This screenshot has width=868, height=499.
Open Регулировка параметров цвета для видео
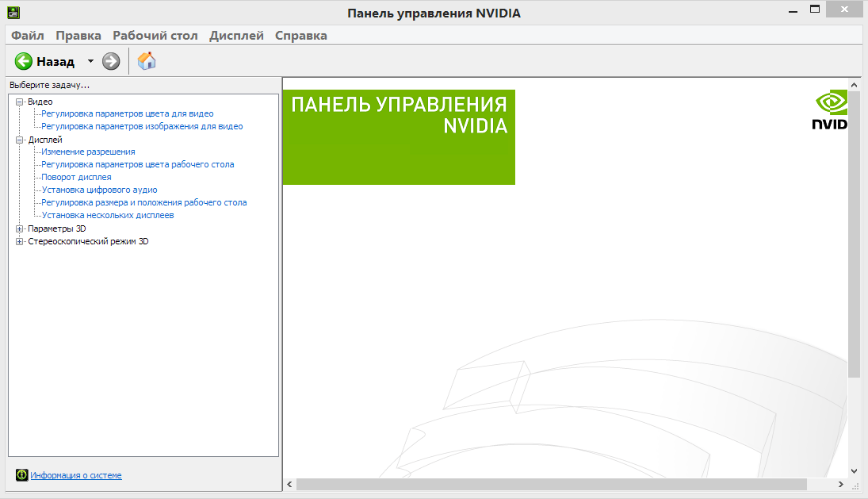(x=128, y=113)
